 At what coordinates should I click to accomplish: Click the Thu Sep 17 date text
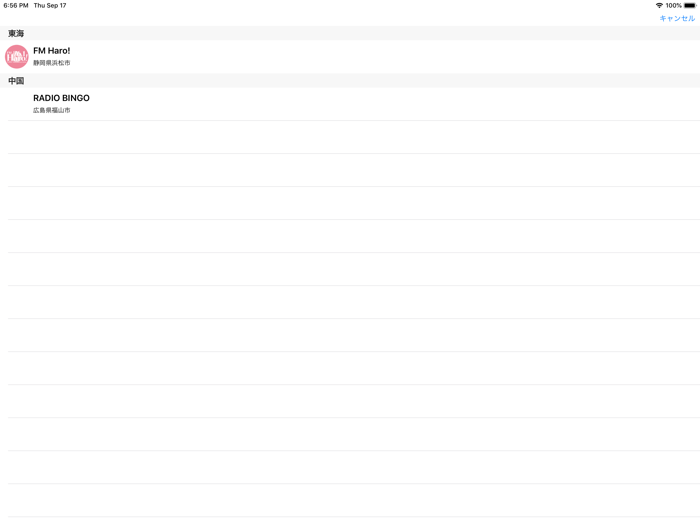pos(50,6)
